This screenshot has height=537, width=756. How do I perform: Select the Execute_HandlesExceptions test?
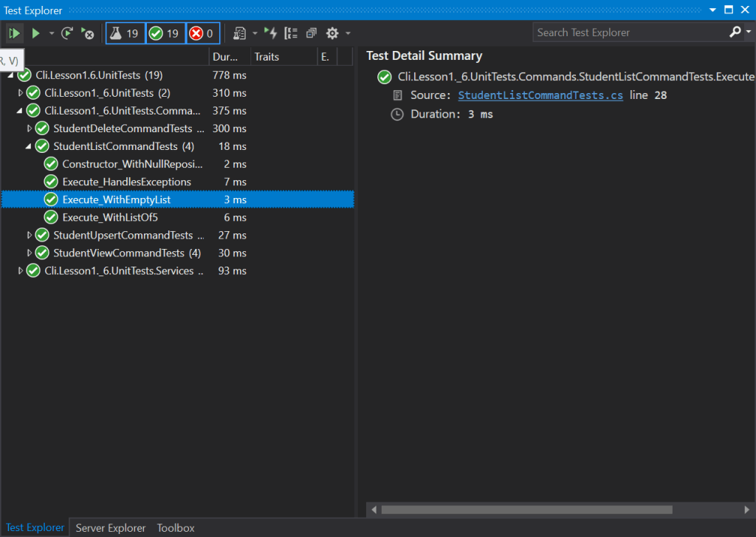pyautogui.click(x=126, y=182)
